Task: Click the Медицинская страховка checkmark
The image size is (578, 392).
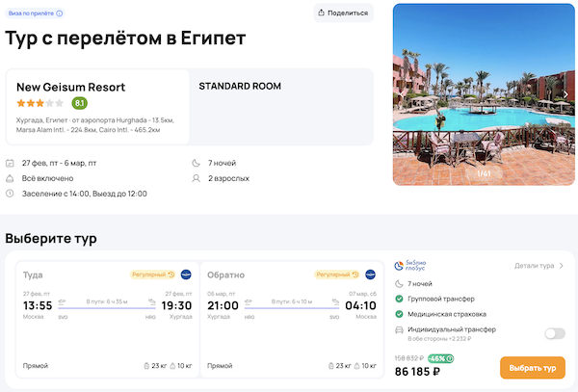Action: pos(400,313)
